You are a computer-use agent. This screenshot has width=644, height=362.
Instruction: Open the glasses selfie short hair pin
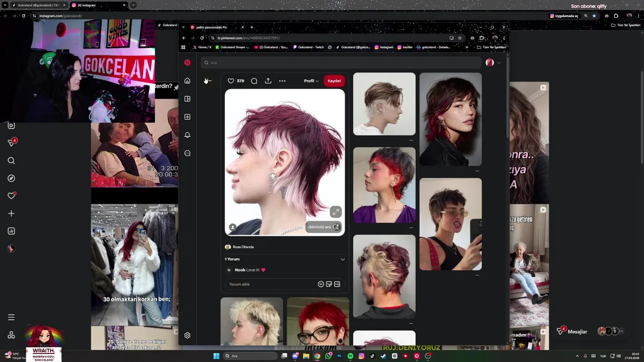point(451,224)
